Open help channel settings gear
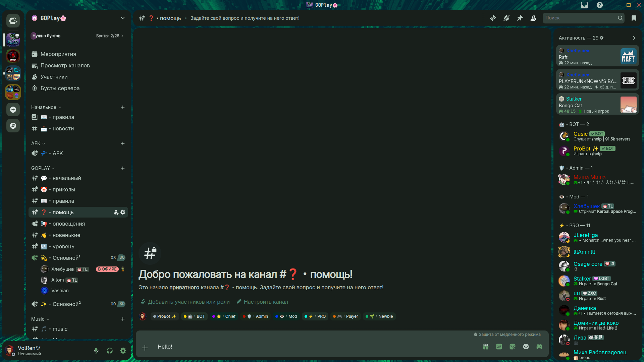The image size is (644, 362). [x=123, y=212]
